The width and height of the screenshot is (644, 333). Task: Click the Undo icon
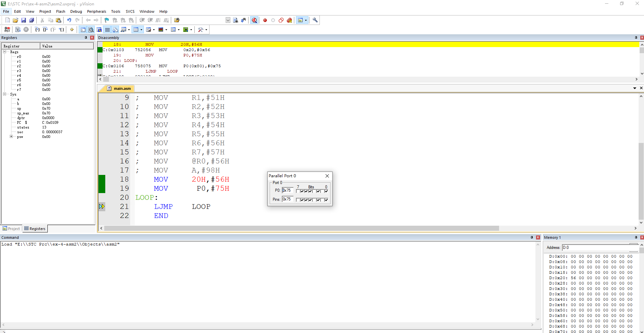coord(69,20)
